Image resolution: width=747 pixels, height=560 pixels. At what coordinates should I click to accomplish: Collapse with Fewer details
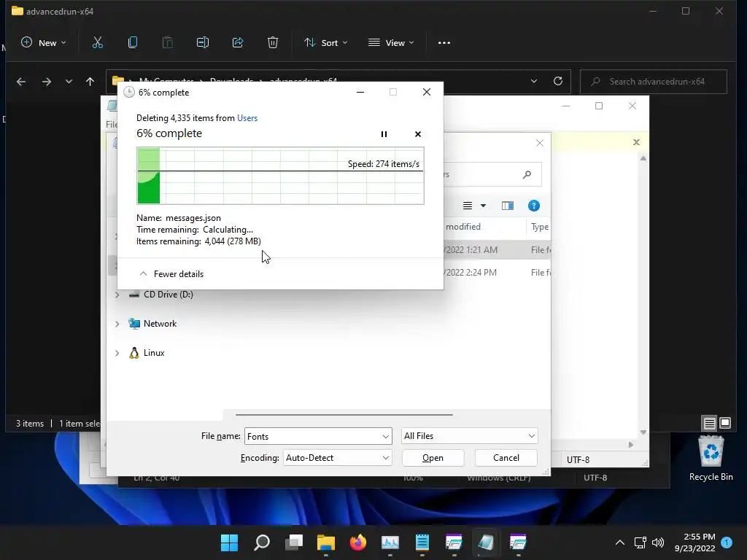point(171,274)
